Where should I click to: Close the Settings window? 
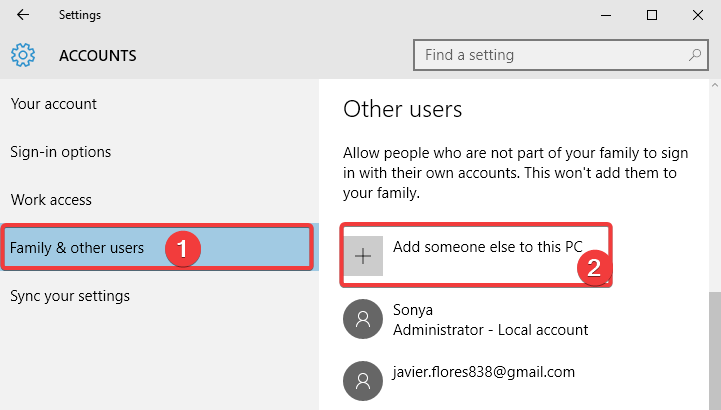tap(697, 15)
